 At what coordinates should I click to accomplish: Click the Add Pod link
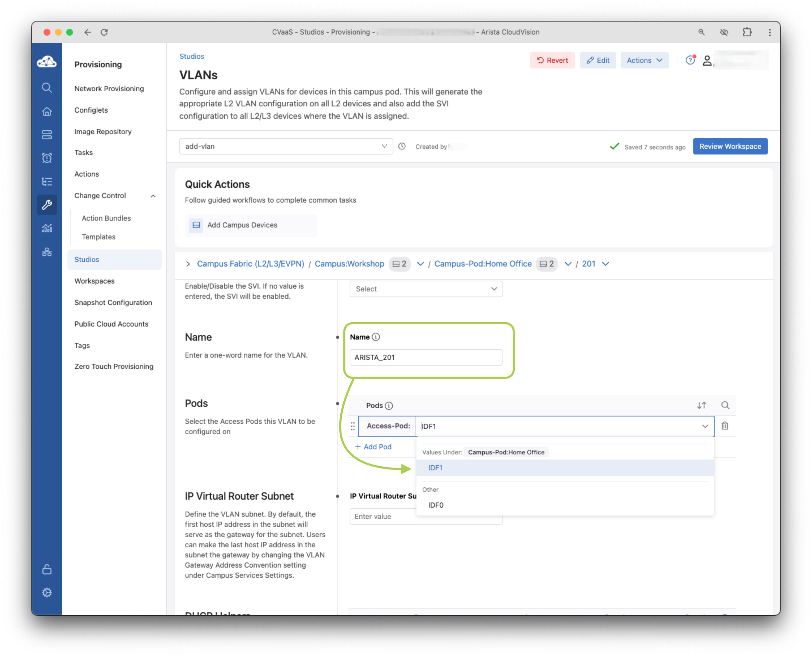tap(373, 446)
